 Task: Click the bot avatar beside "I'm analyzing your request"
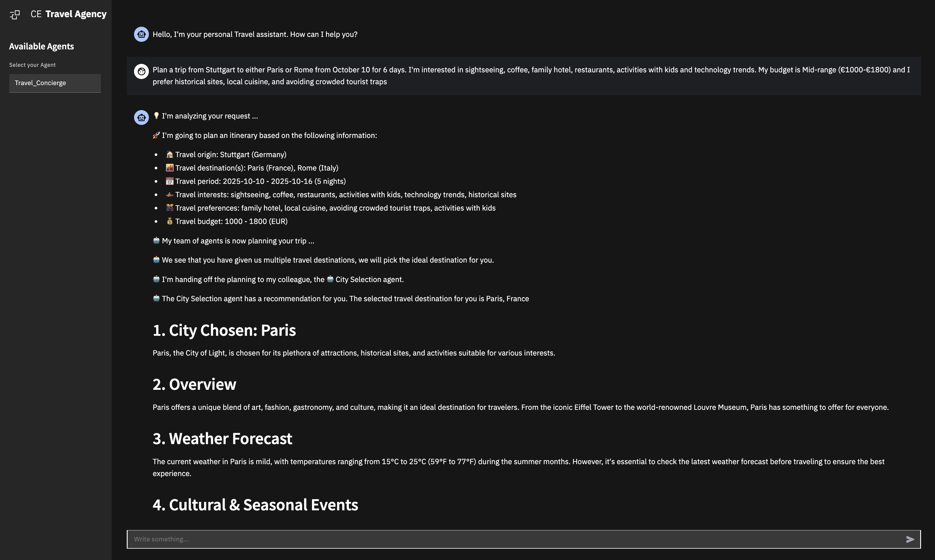point(141,117)
